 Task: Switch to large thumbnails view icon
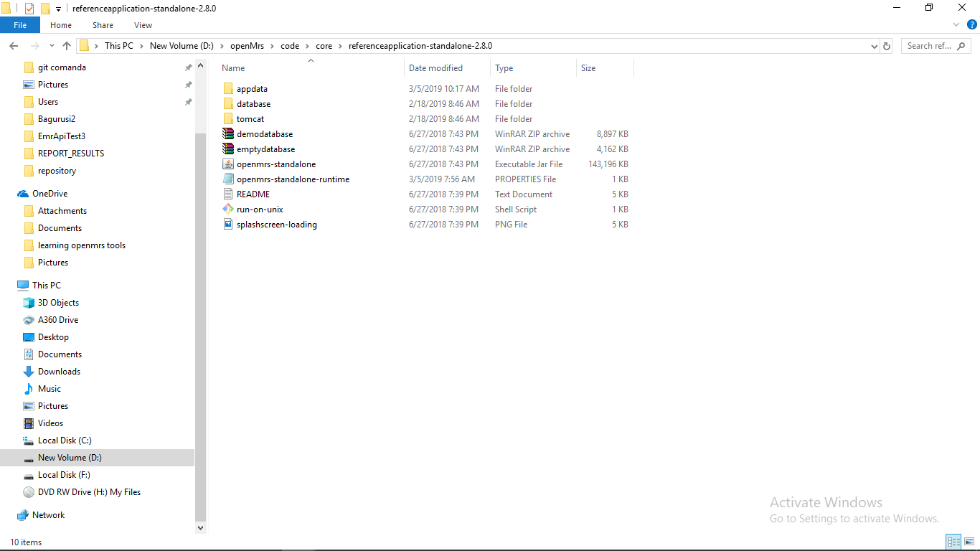tap(969, 542)
